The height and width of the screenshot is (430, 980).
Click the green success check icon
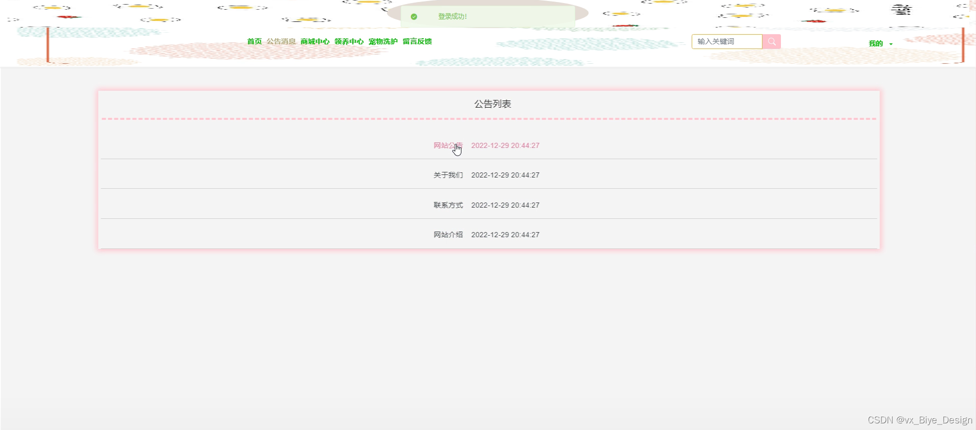pyautogui.click(x=414, y=17)
